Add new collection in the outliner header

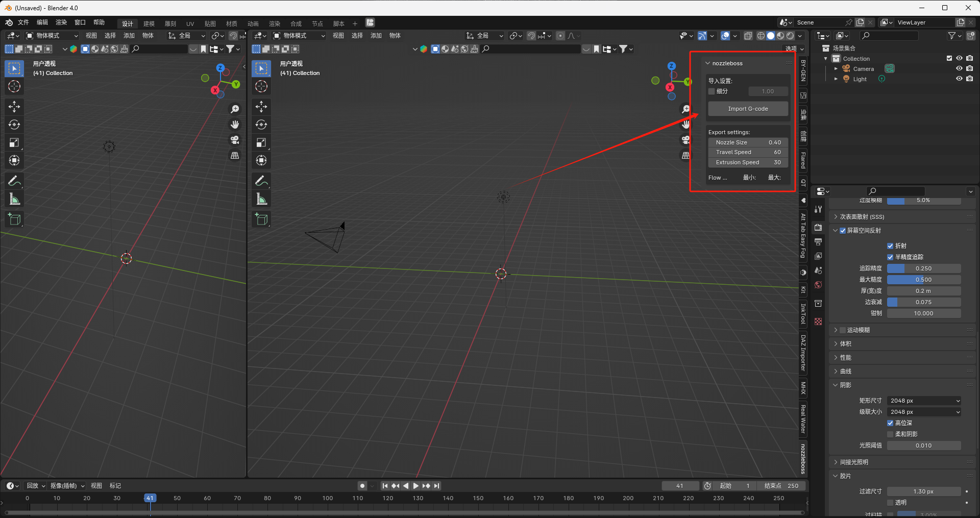(970, 36)
